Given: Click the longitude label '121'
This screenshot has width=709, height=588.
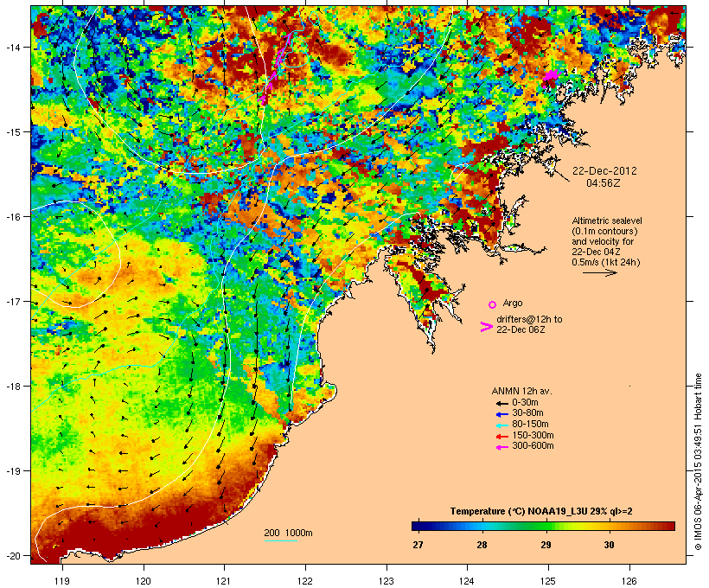Looking at the screenshot, I should pos(224,581).
